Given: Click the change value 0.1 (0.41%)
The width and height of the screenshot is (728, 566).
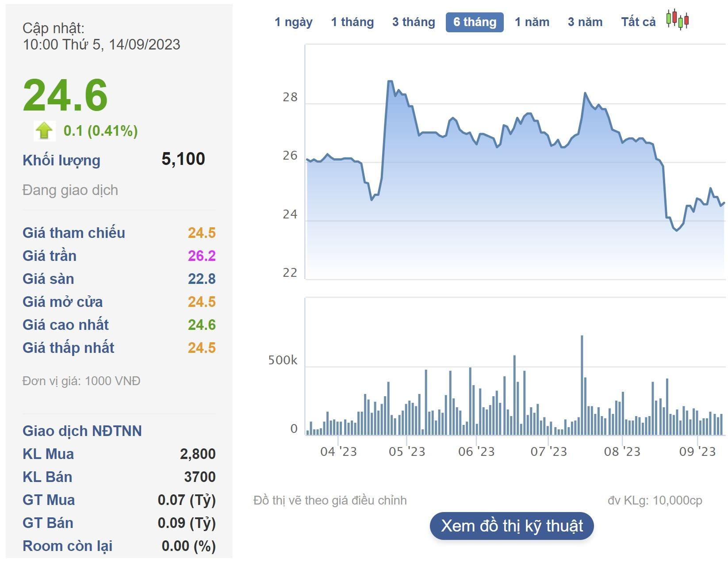Looking at the screenshot, I should [101, 131].
